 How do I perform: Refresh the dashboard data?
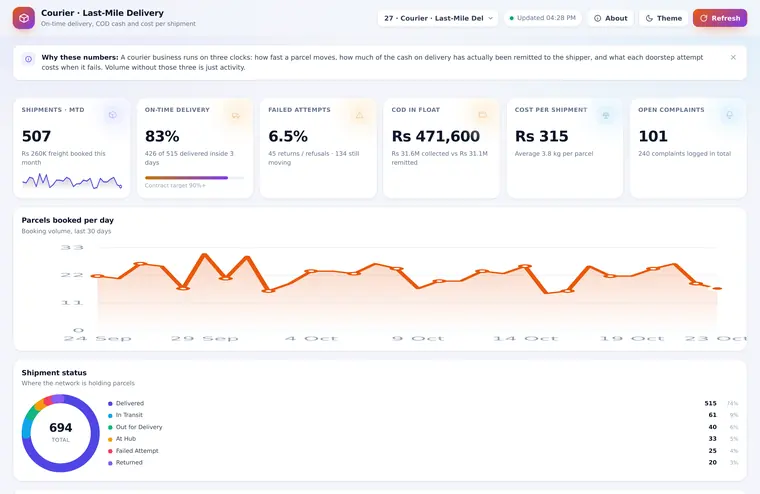(x=720, y=18)
